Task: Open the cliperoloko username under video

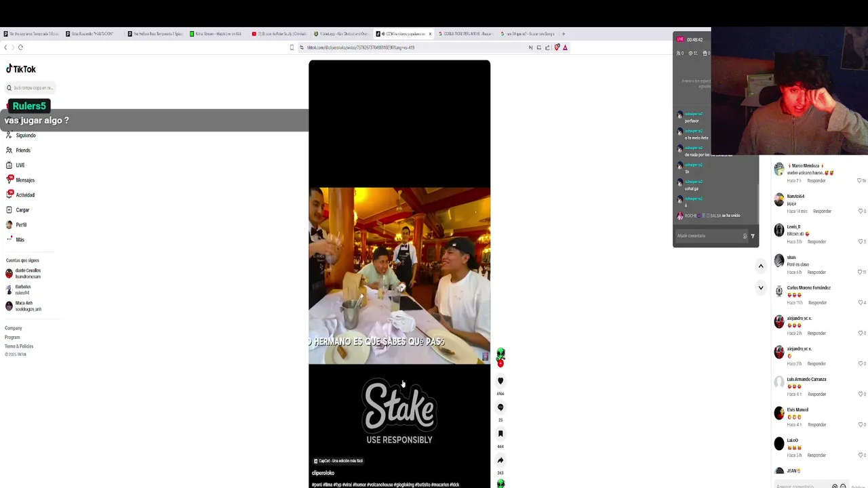Action: [323, 473]
